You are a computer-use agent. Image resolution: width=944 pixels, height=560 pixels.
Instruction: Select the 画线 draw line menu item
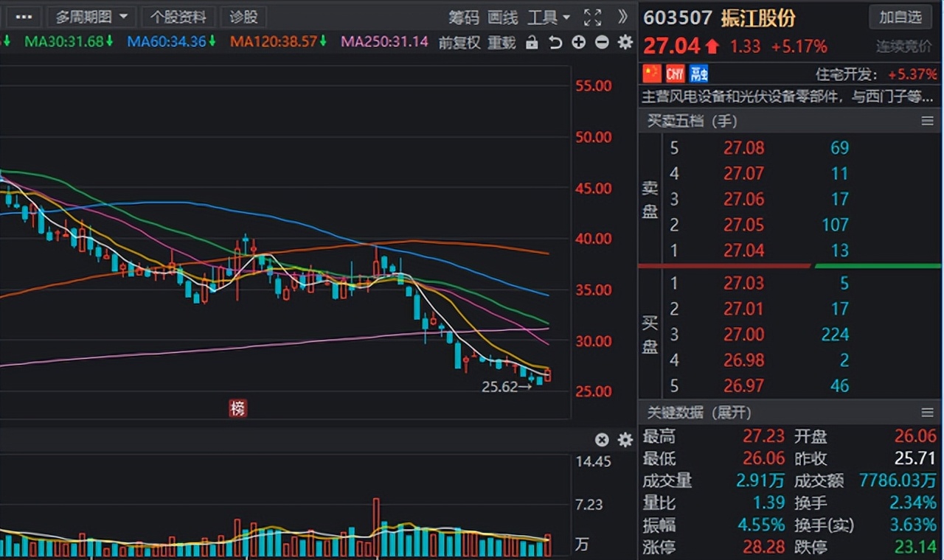503,17
